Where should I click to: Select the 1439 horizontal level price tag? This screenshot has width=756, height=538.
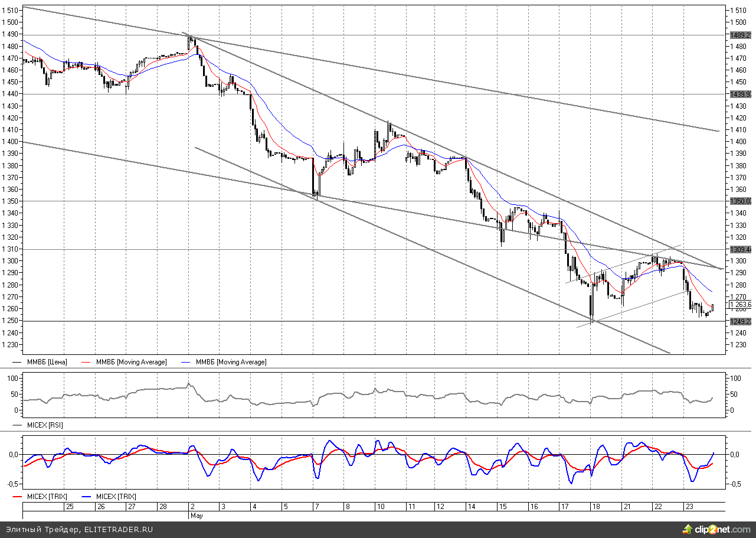click(x=739, y=94)
